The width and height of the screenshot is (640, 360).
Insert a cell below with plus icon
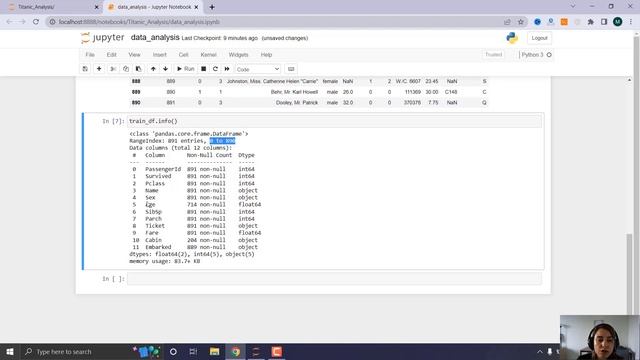pyautogui.click(x=99, y=69)
